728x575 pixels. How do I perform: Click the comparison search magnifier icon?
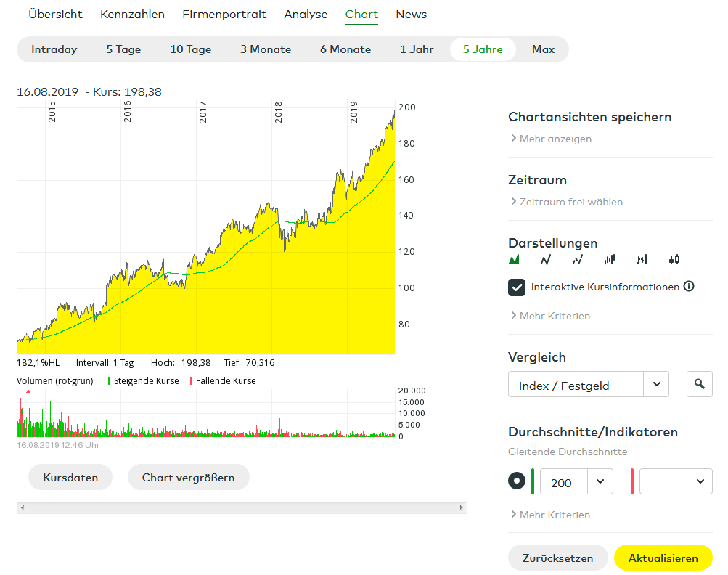point(699,385)
